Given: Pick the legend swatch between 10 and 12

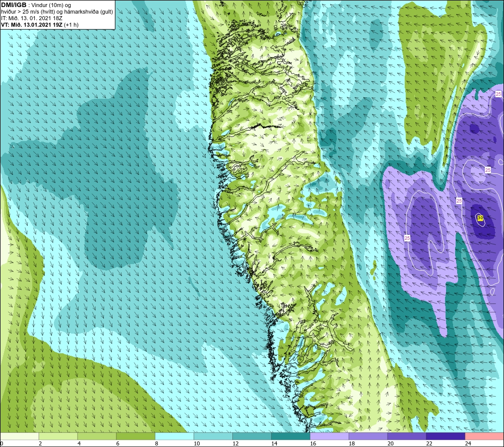Looking at the screenshot, I should (213, 436).
